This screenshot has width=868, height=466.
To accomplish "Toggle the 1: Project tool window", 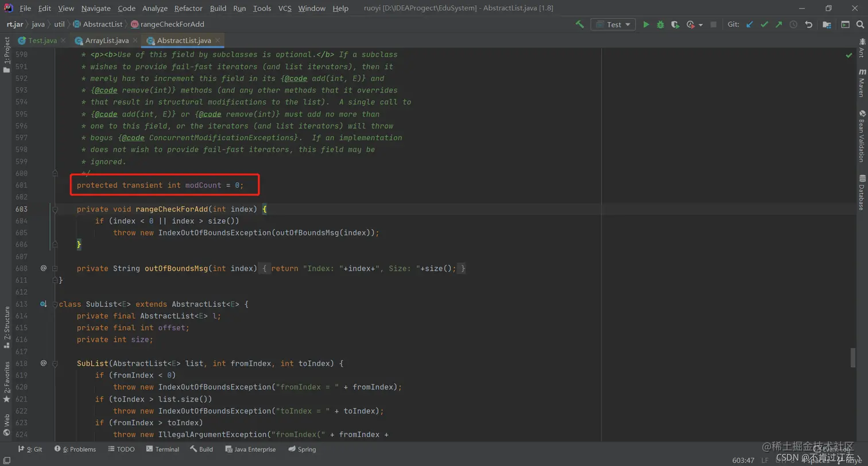I will (x=6, y=55).
